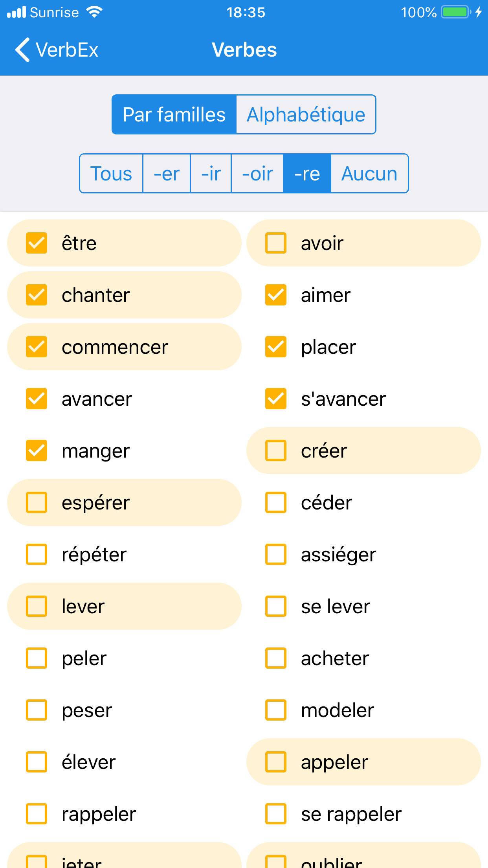Choose the -ir verb filter
The image size is (488, 868).
[211, 174]
